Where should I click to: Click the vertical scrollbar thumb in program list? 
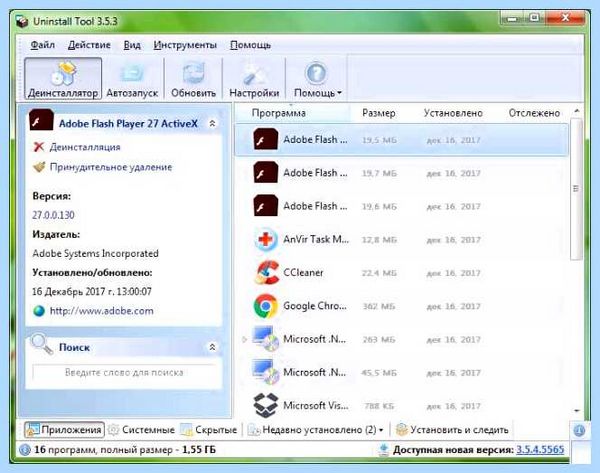[576, 189]
